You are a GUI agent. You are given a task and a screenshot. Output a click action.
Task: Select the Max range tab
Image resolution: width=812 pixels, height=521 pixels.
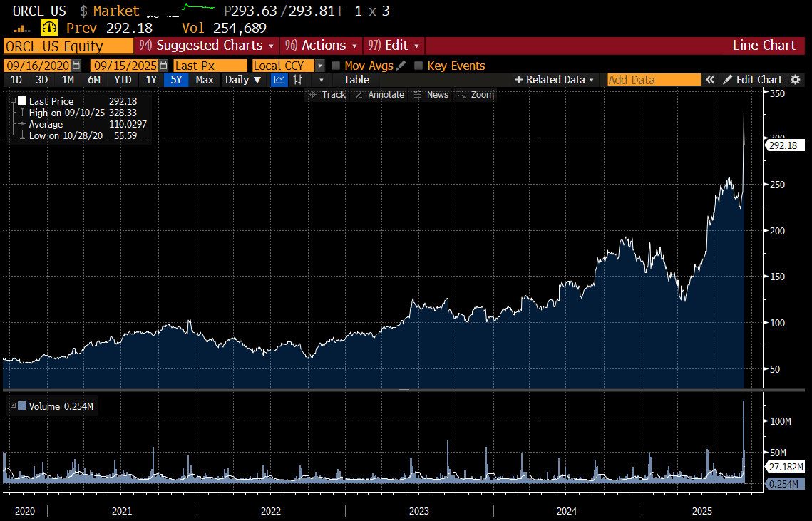click(205, 80)
